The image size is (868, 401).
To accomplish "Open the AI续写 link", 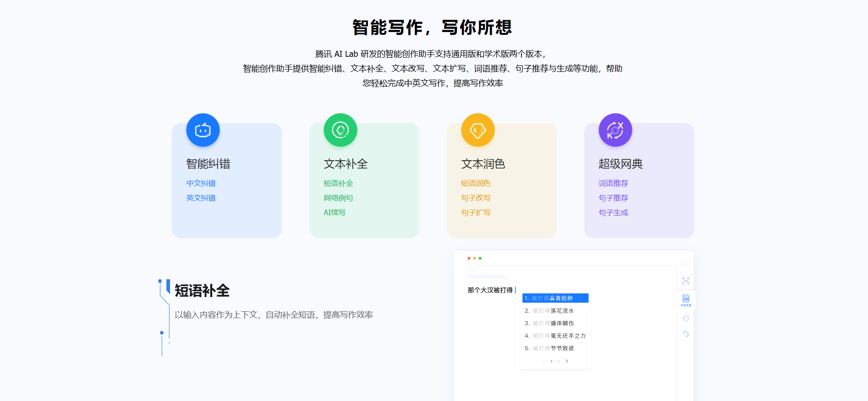I will (x=335, y=212).
